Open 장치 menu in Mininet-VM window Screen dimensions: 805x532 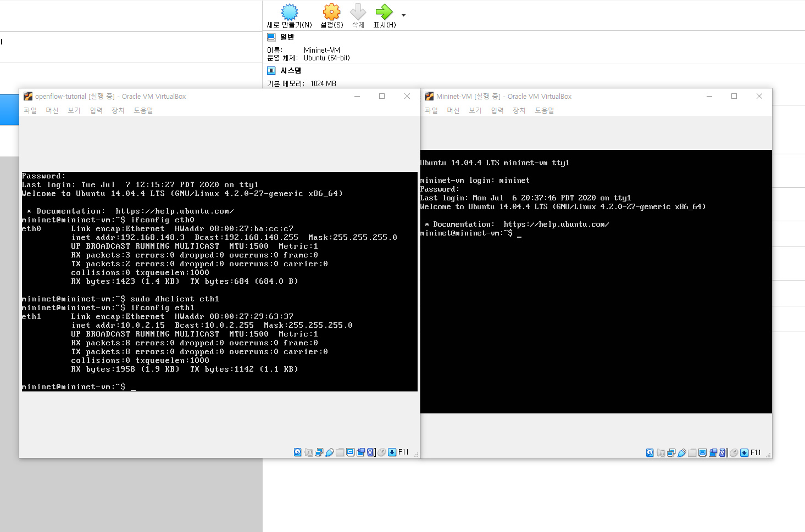tap(519, 110)
